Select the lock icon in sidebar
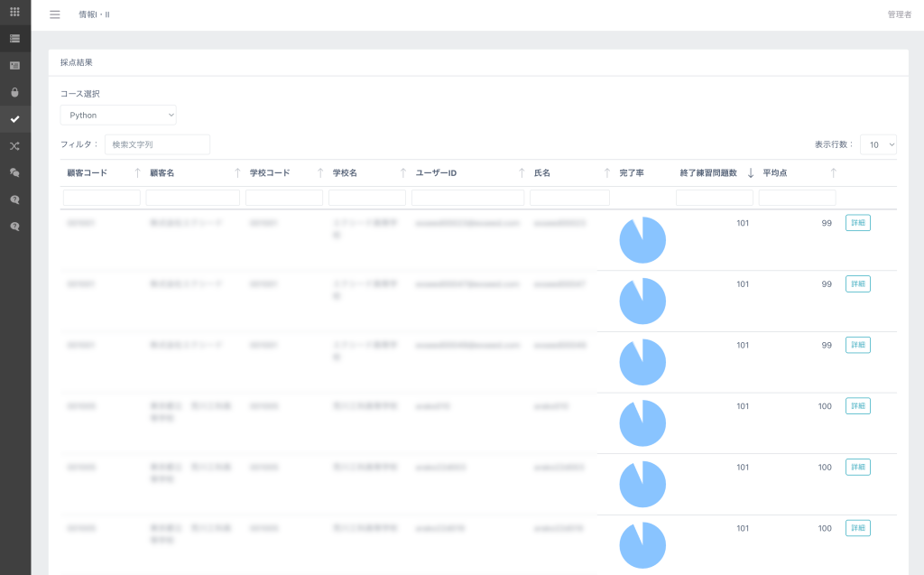The image size is (924, 575). coord(14,93)
